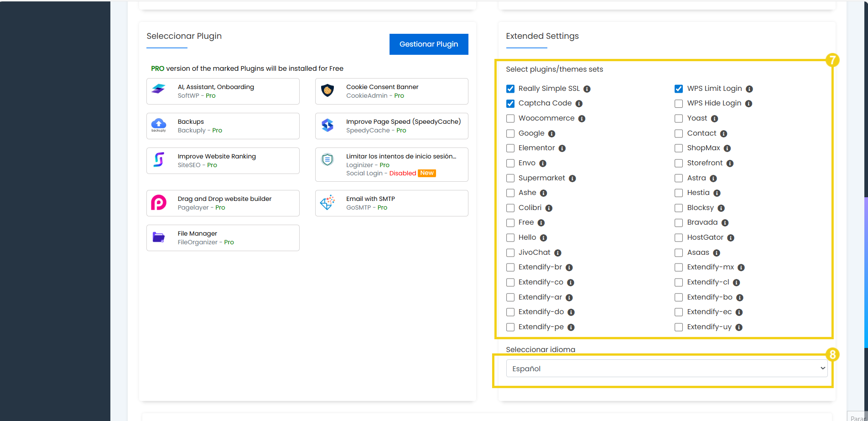Click the SpeedyCache plugin icon

[x=327, y=125]
